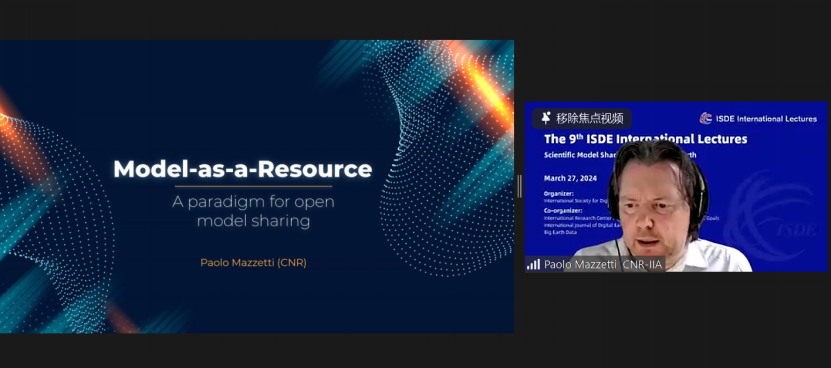Image resolution: width=831 pixels, height=368 pixels.
Task: Click the 'Paolo Mazzetti (CNR)' author text on slide
Action: coord(253,262)
